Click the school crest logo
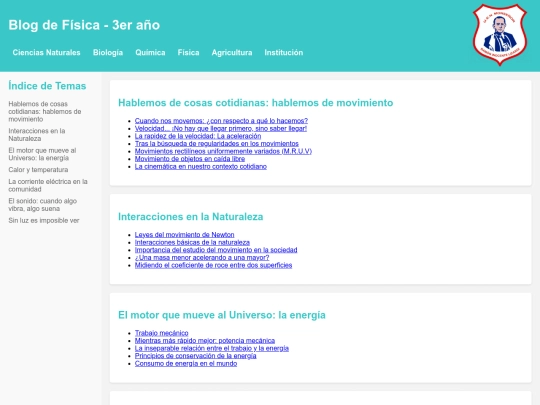Image resolution: width=540 pixels, height=405 pixels. 500,34
